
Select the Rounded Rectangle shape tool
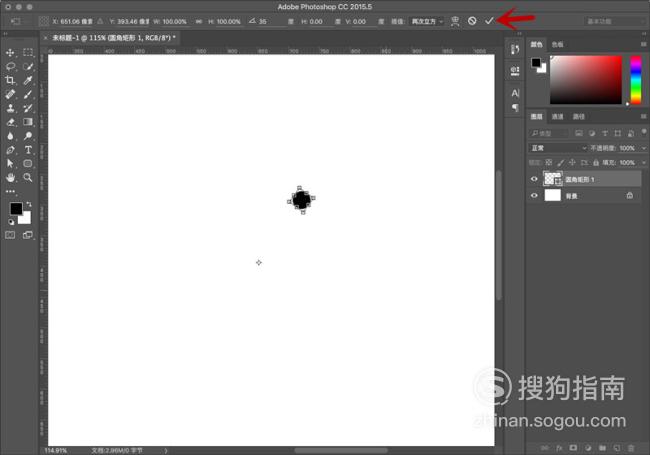28,164
